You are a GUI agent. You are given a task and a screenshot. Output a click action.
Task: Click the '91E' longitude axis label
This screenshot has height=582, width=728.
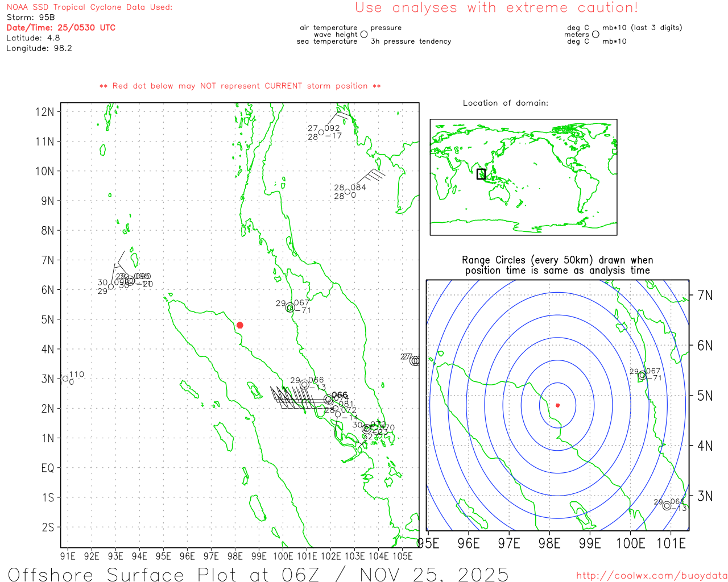(68, 556)
